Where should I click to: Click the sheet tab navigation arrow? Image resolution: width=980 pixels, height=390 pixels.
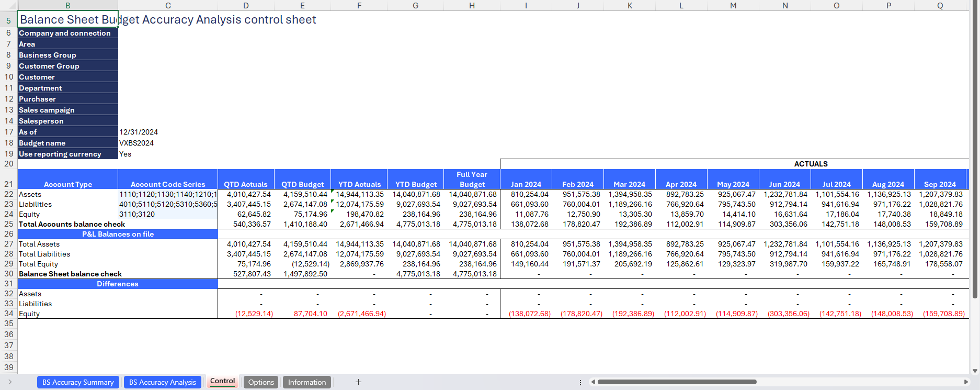point(10,382)
